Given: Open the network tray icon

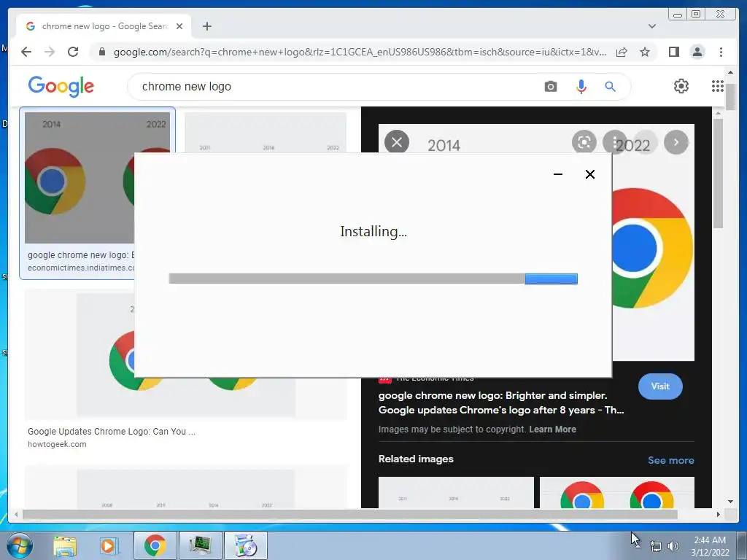Looking at the screenshot, I should point(656,546).
